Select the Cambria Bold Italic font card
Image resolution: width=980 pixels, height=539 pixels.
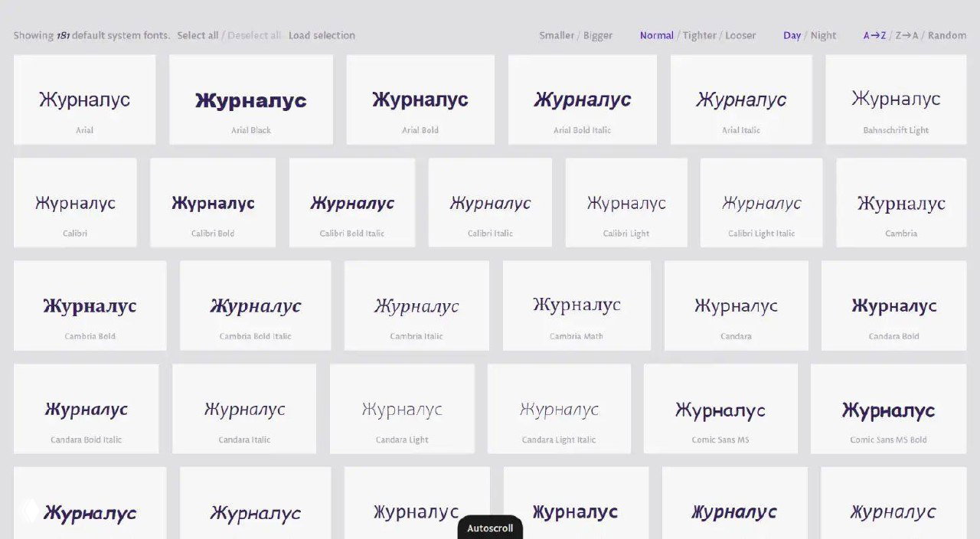[256, 305]
